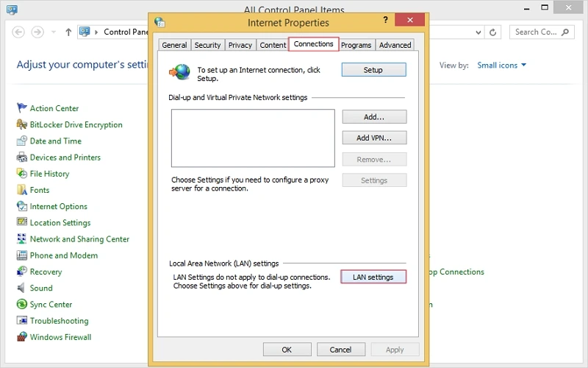The width and height of the screenshot is (588, 368).
Task: Click the Sound speaker icon
Action: [x=22, y=288]
